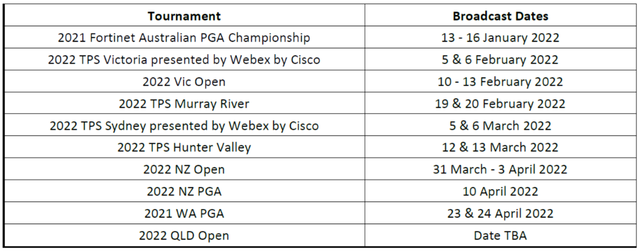Select the 13 - 16 January 2022 cell
The image size is (644, 252).
(x=500, y=38)
